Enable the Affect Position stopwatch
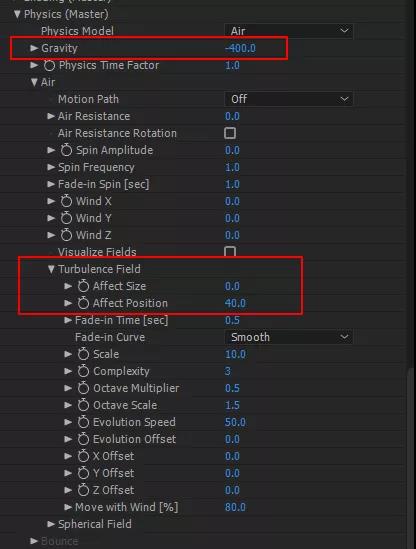 [83, 303]
